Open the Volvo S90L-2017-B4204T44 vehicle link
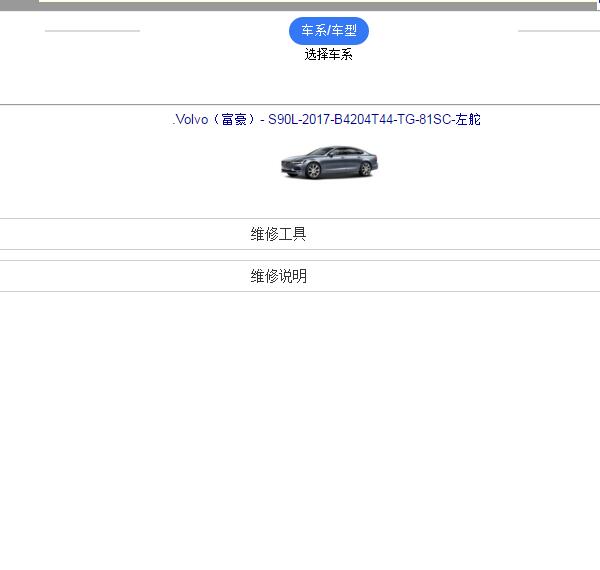Viewport: 600px width, 570px height. [326, 119]
